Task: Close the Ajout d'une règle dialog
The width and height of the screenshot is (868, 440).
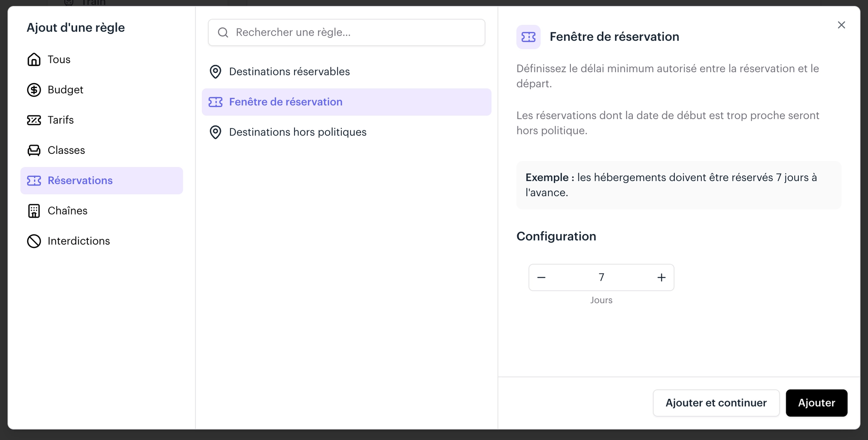Action: [841, 25]
